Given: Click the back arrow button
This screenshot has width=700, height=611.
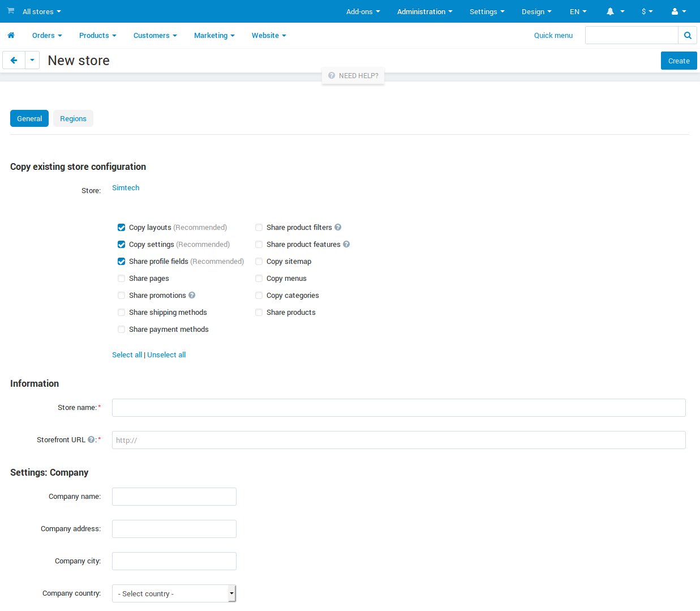Looking at the screenshot, I should click(14, 60).
